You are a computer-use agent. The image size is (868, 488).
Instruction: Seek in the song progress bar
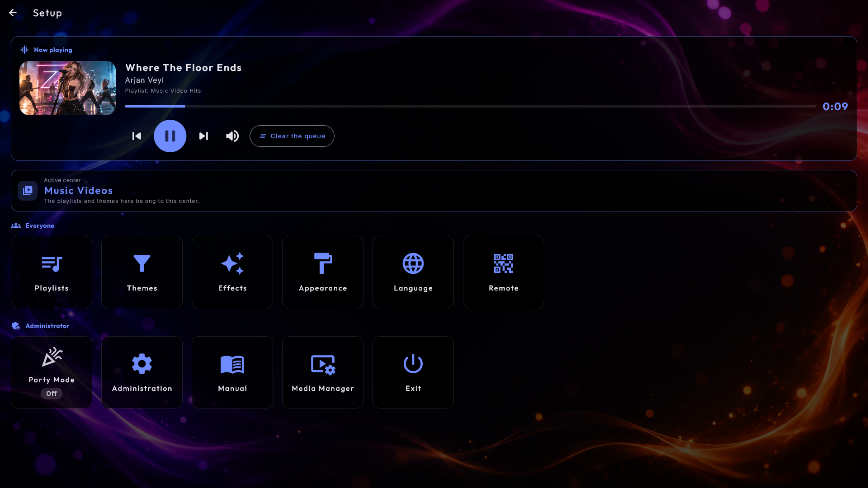471,106
